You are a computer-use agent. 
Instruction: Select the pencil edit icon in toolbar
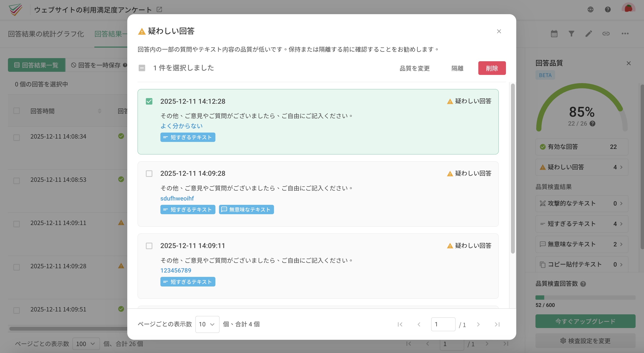[589, 34]
